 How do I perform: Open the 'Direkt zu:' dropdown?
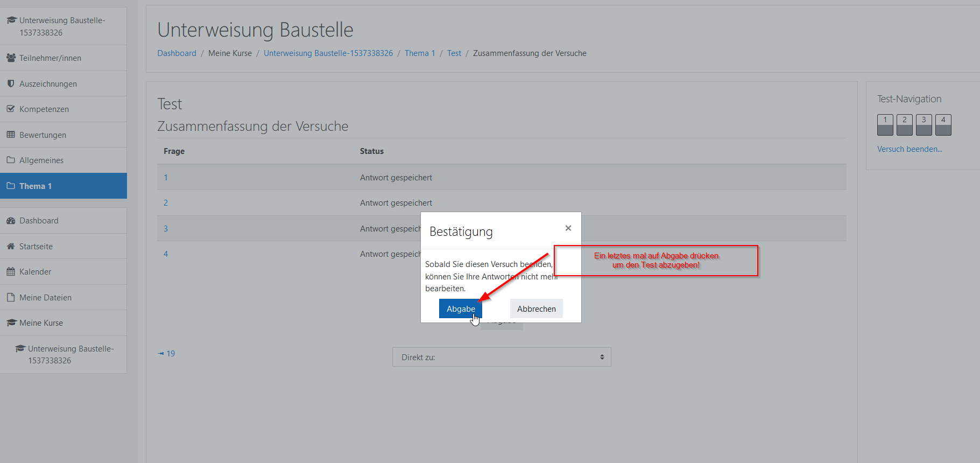501,357
